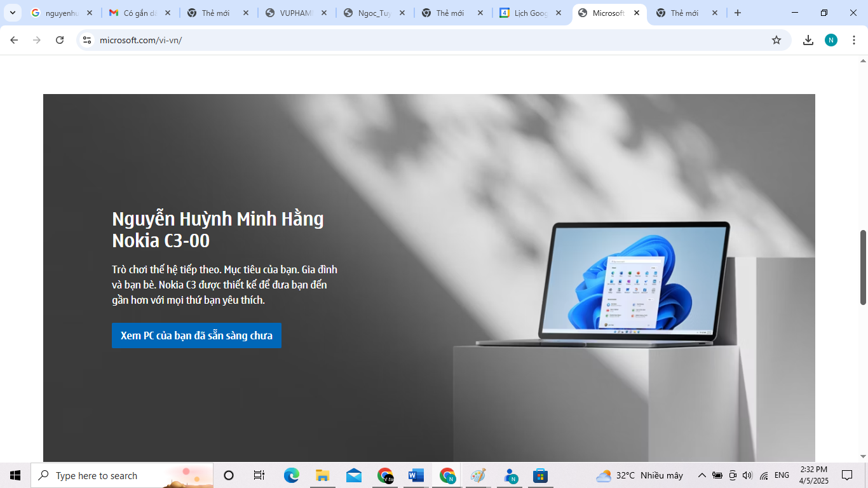Click Xem PC của bạn đã sẵn sàng chưa

[196, 335]
